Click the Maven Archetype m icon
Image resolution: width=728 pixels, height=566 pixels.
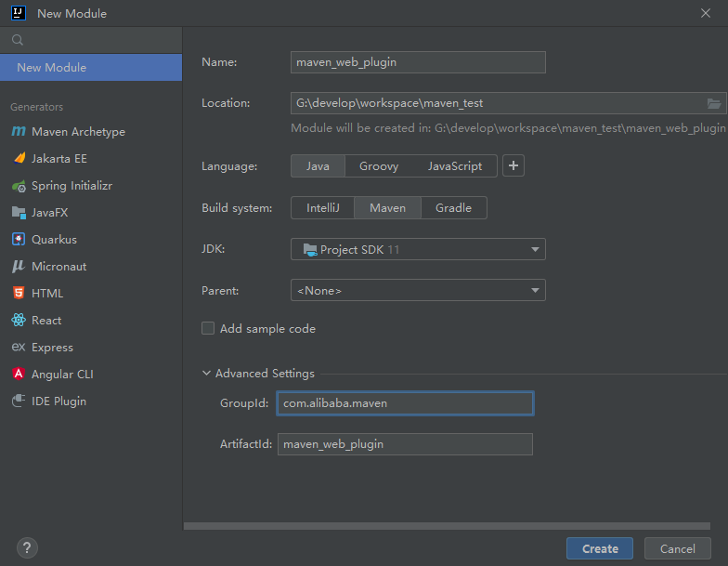[19, 132]
